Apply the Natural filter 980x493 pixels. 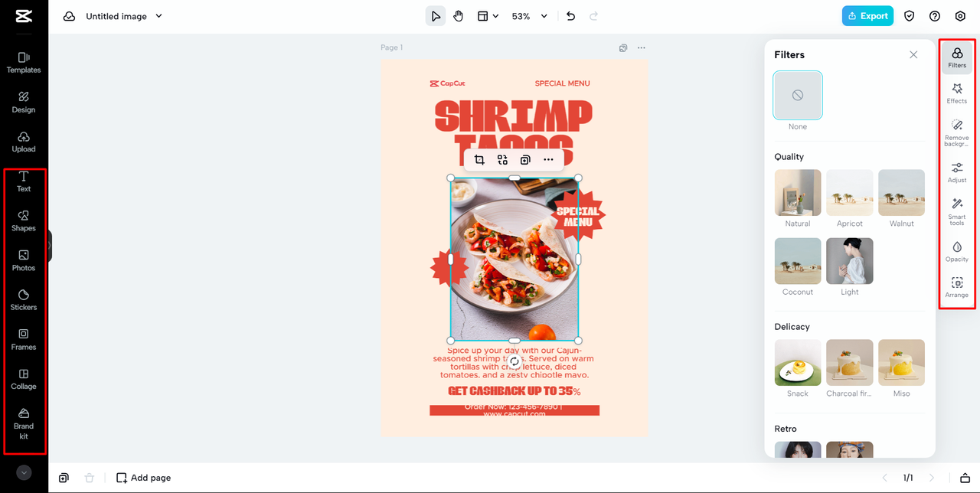pos(798,193)
